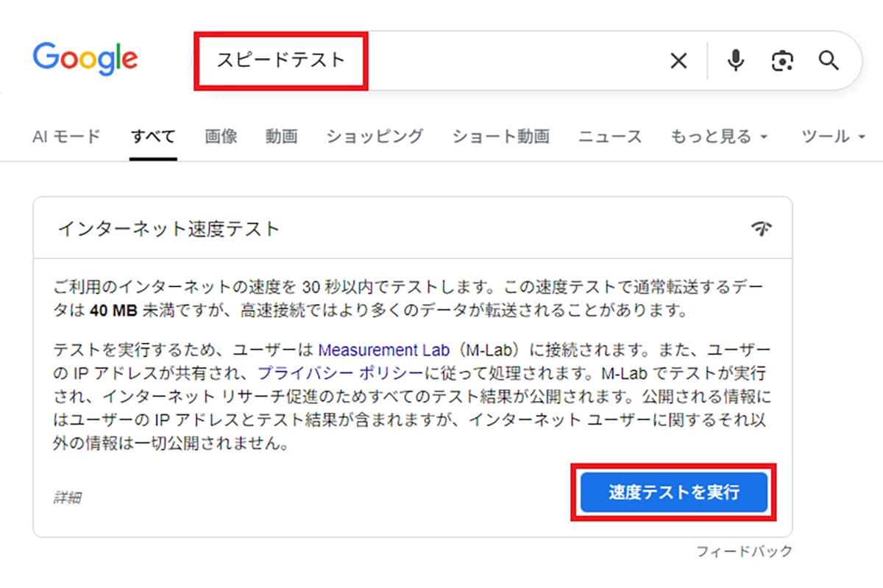
Task: Start voice search with the microphone icon
Action: tap(735, 60)
